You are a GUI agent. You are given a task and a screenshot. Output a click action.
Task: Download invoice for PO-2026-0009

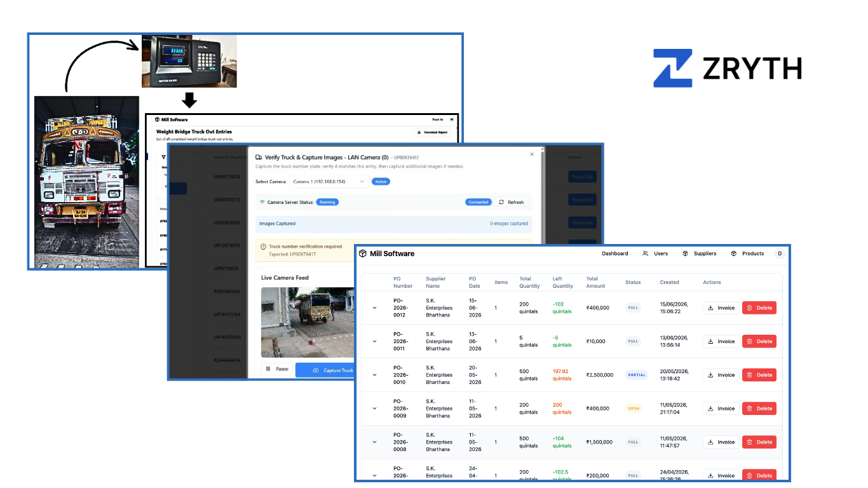[721, 409]
